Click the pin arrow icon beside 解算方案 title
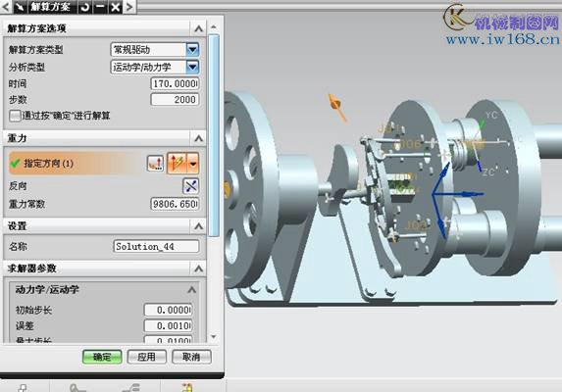562x392 pixels. 20,7
